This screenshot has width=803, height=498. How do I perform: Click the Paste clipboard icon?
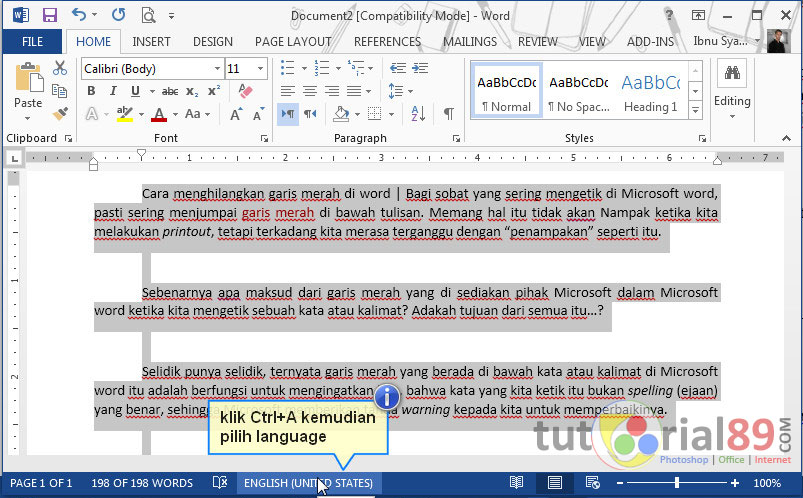click(x=28, y=79)
